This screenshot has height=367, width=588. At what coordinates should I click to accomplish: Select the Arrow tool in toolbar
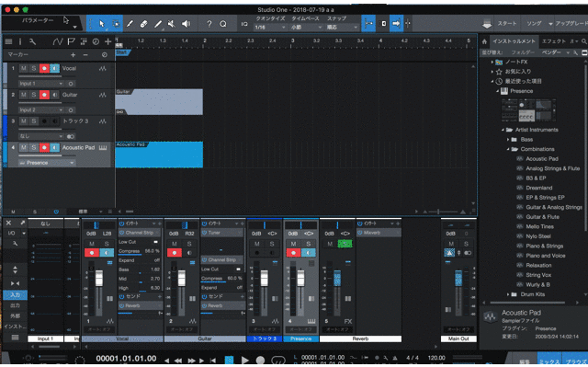point(102,24)
